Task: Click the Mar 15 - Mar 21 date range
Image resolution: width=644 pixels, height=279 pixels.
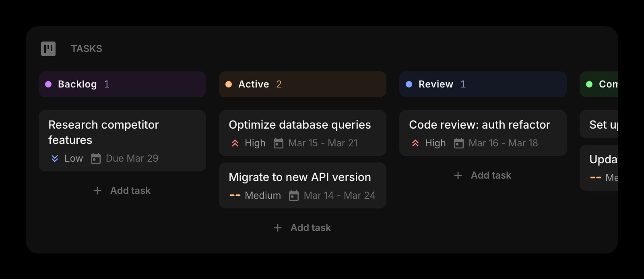Action: [323, 143]
